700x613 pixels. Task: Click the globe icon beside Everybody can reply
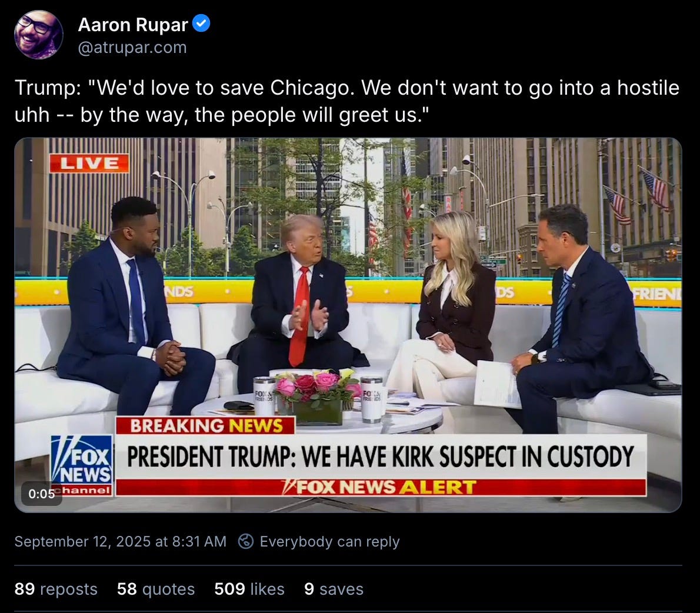pyautogui.click(x=245, y=541)
